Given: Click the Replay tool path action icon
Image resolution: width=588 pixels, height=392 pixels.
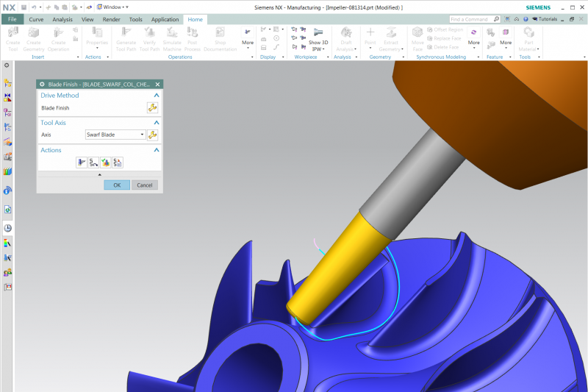Looking at the screenshot, I should 93,163.
